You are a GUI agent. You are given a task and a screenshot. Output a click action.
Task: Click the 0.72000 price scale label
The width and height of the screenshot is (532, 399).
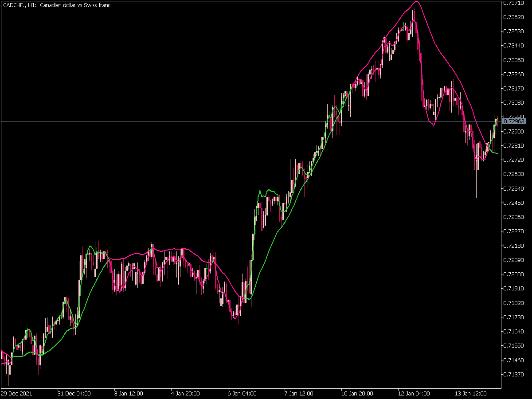pyautogui.click(x=514, y=274)
